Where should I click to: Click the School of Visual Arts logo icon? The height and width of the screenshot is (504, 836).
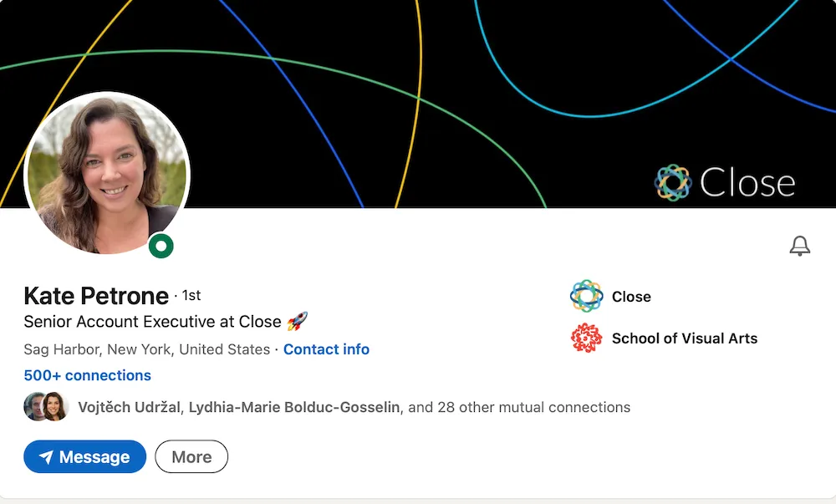tap(585, 339)
